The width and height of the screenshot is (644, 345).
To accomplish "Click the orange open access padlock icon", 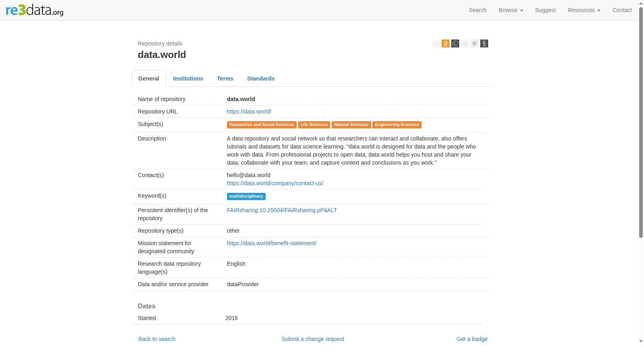I will click(446, 43).
